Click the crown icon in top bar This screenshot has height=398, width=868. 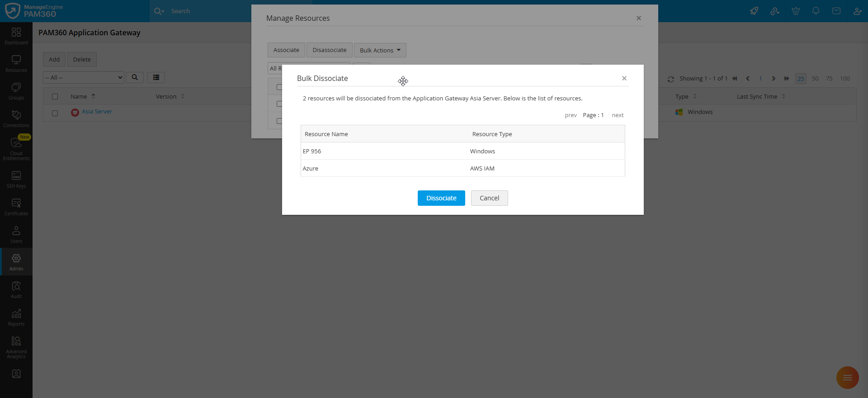click(x=796, y=11)
